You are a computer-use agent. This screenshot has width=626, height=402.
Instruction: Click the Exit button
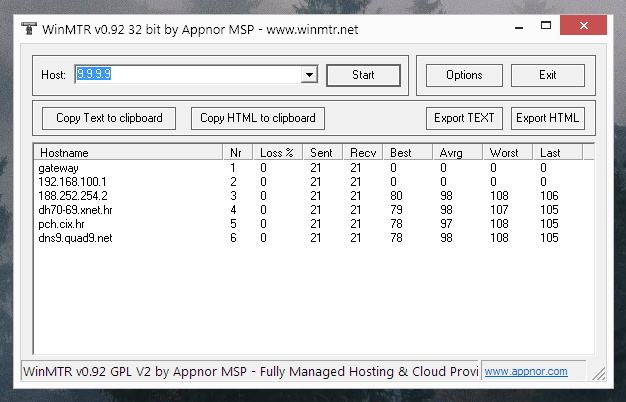tap(547, 75)
